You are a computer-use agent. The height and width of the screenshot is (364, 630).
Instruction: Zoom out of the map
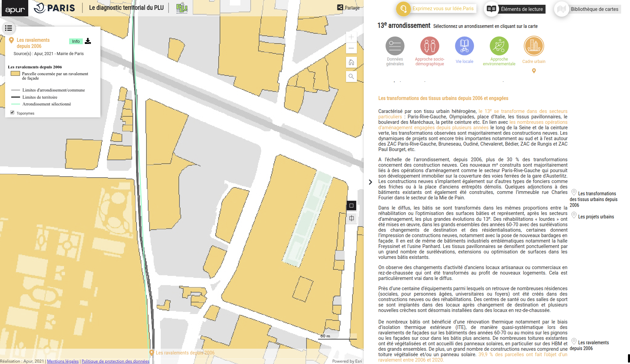click(x=351, y=48)
